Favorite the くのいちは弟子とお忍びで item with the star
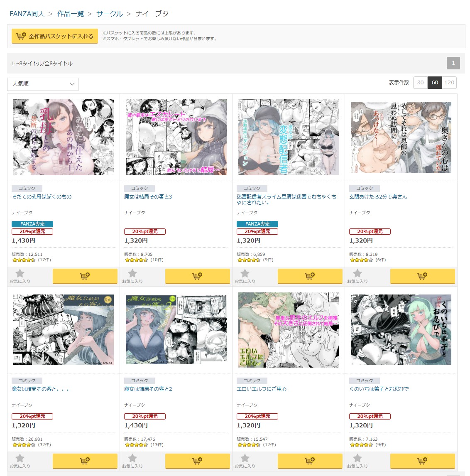The width and height of the screenshot is (470, 476). click(x=357, y=461)
